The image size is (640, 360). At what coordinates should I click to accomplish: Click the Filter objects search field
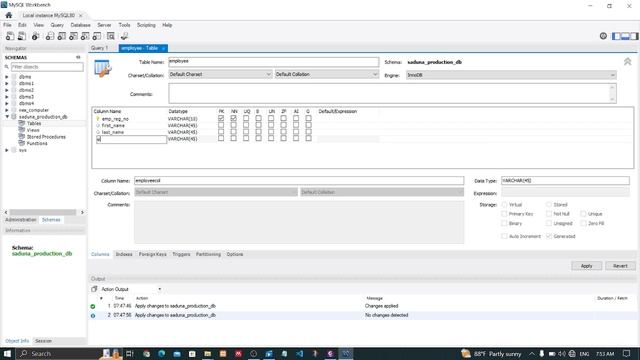[x=47, y=67]
